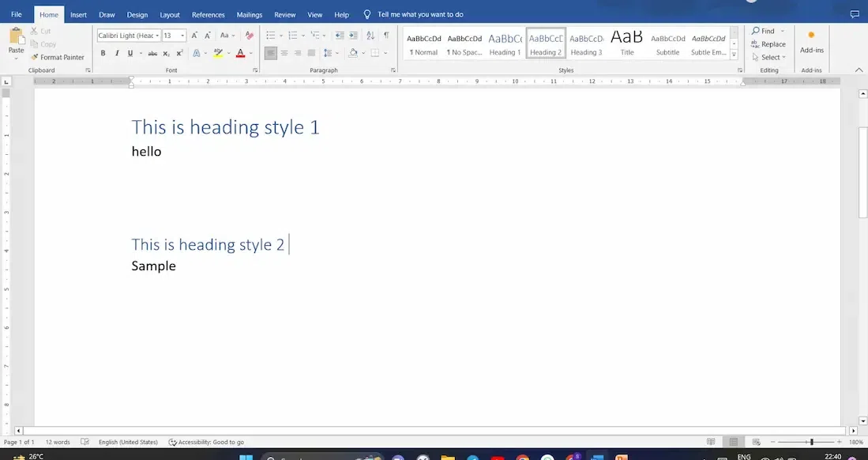868x460 pixels.
Task: Apply superscript formatting
Action: (179, 53)
